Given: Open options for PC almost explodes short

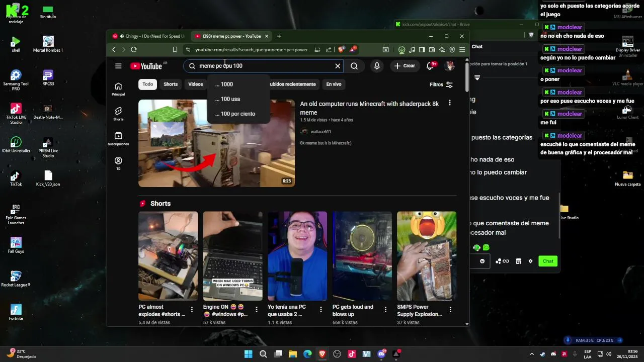Looking at the screenshot, I should click(192, 310).
